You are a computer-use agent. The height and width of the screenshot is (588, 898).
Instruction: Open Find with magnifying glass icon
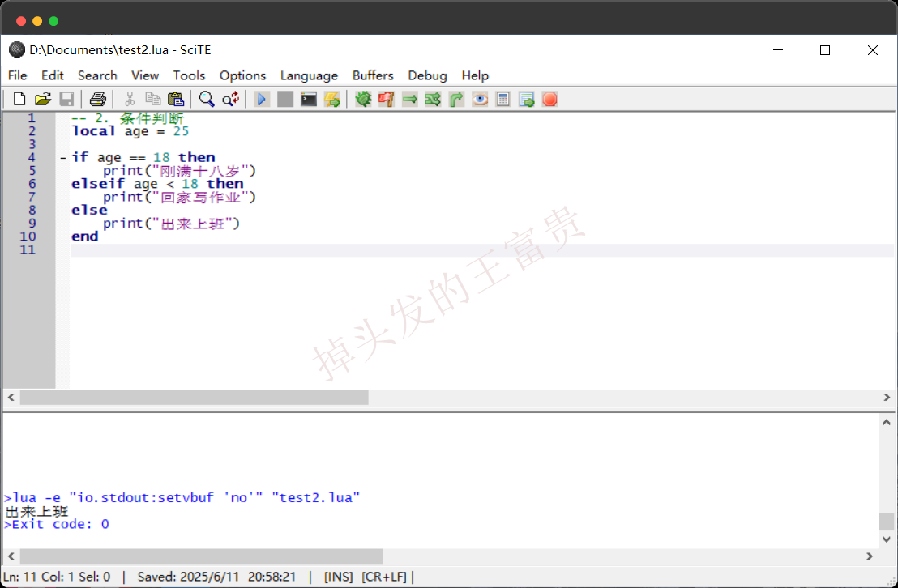(206, 99)
